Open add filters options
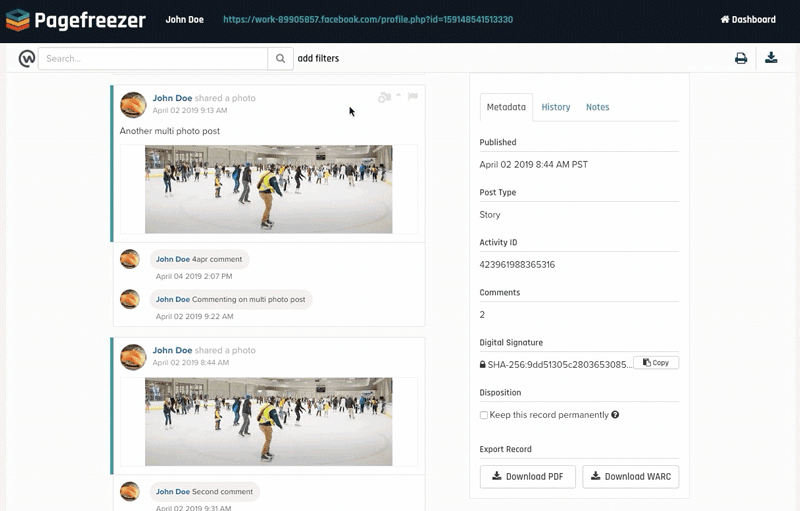The height and width of the screenshot is (511, 800). click(318, 59)
